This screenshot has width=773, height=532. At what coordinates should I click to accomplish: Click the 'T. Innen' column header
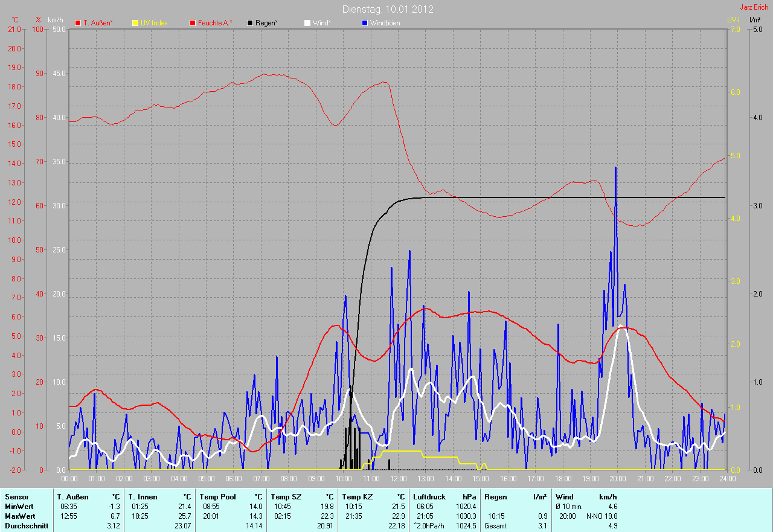click(x=143, y=497)
